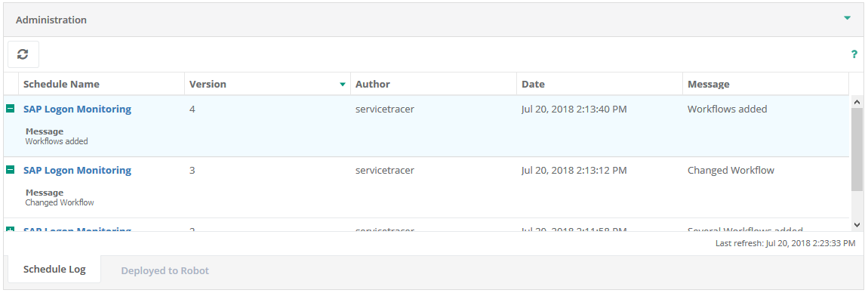Click the Workflows added message cell
The image size is (868, 293).
pyautogui.click(x=728, y=109)
